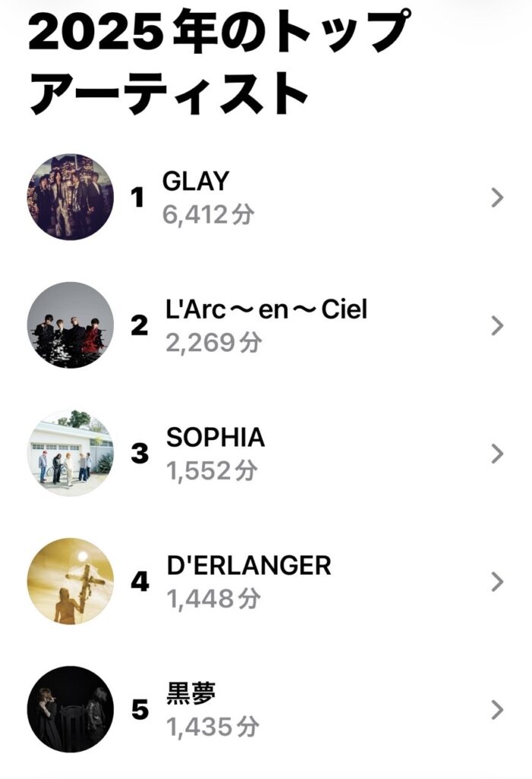The height and width of the screenshot is (779, 532).
Task: Expand GLAY row chevron arrow
Action: (x=498, y=198)
